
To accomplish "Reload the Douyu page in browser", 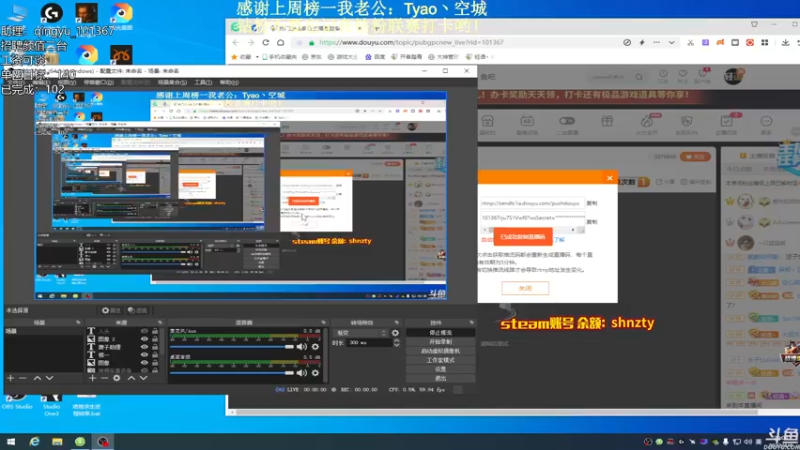I will click(x=266, y=42).
